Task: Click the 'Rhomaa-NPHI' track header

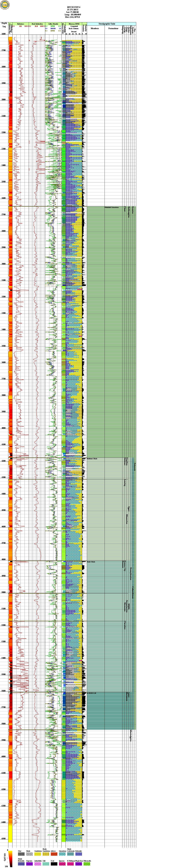Action: [74, 24]
